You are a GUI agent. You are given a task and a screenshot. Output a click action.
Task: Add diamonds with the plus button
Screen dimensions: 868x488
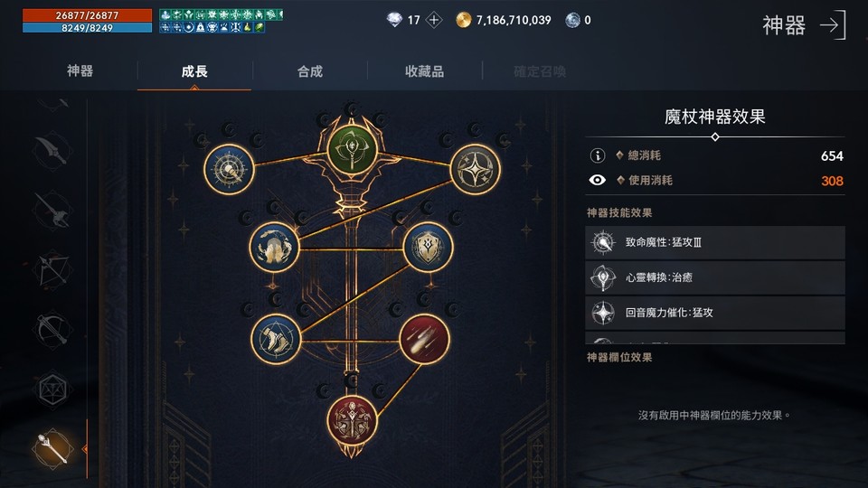click(x=434, y=21)
